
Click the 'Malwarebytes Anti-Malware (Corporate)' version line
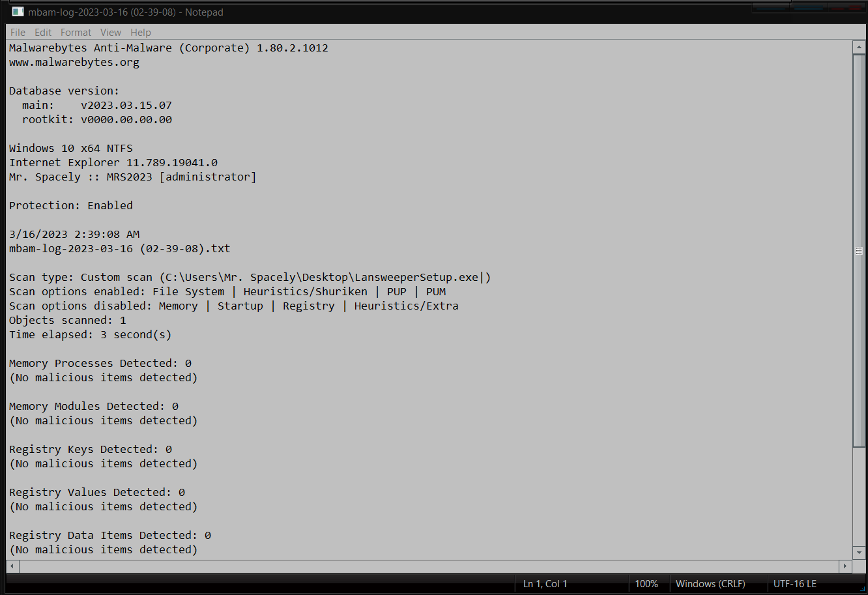click(169, 48)
